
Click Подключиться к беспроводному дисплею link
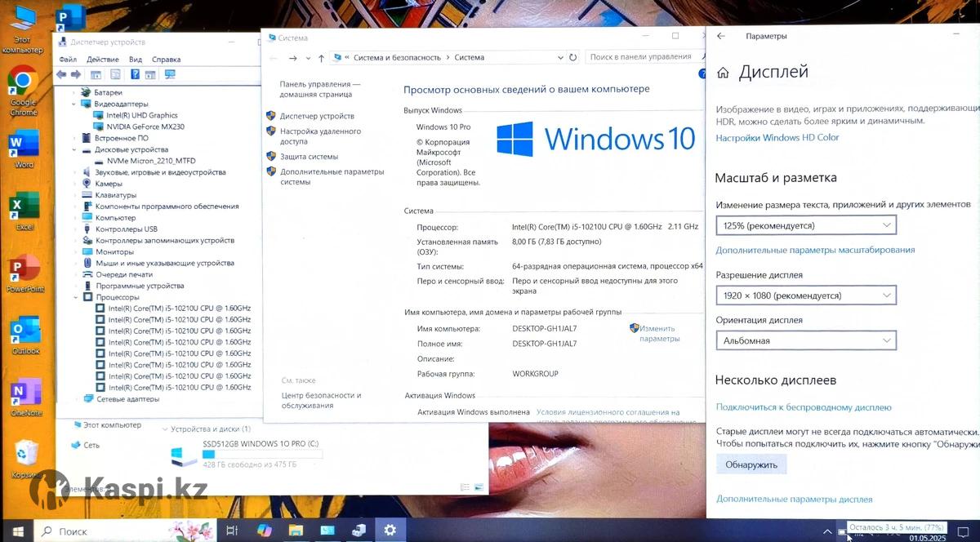[x=804, y=406]
